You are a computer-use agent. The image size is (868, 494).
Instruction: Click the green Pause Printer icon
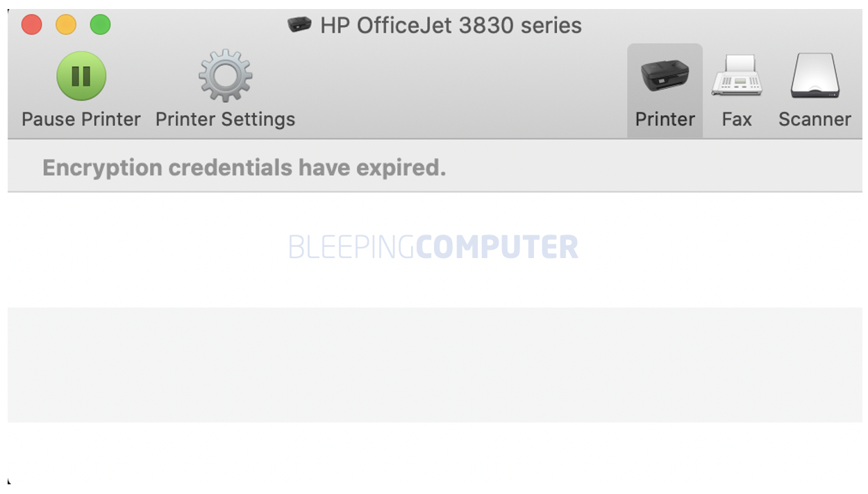[x=81, y=76]
